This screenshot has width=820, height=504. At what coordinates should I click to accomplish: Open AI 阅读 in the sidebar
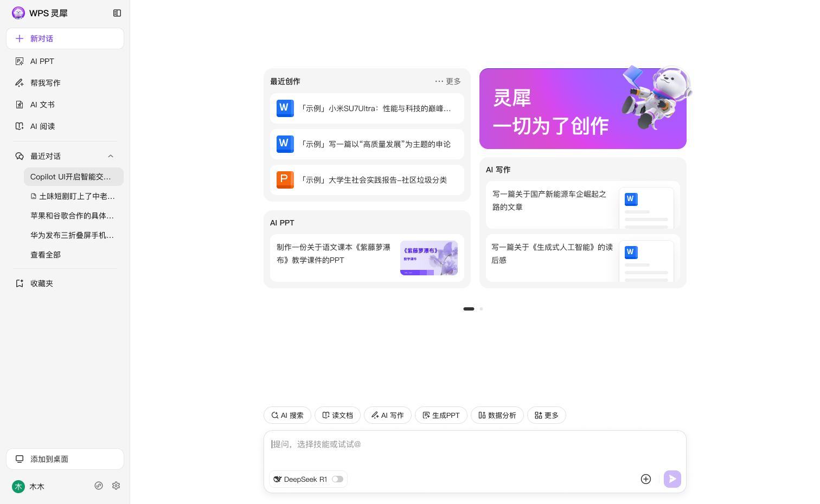[x=43, y=126]
